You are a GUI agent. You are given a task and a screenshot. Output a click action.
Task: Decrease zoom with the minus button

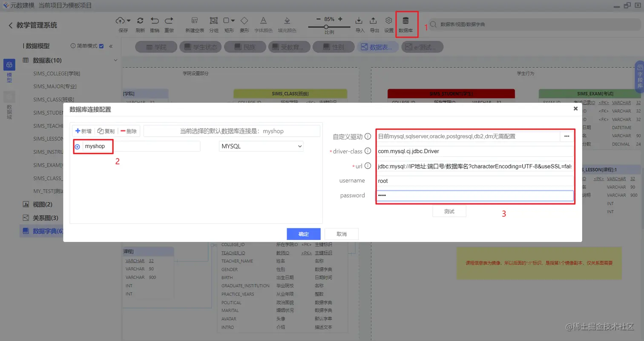coord(319,19)
